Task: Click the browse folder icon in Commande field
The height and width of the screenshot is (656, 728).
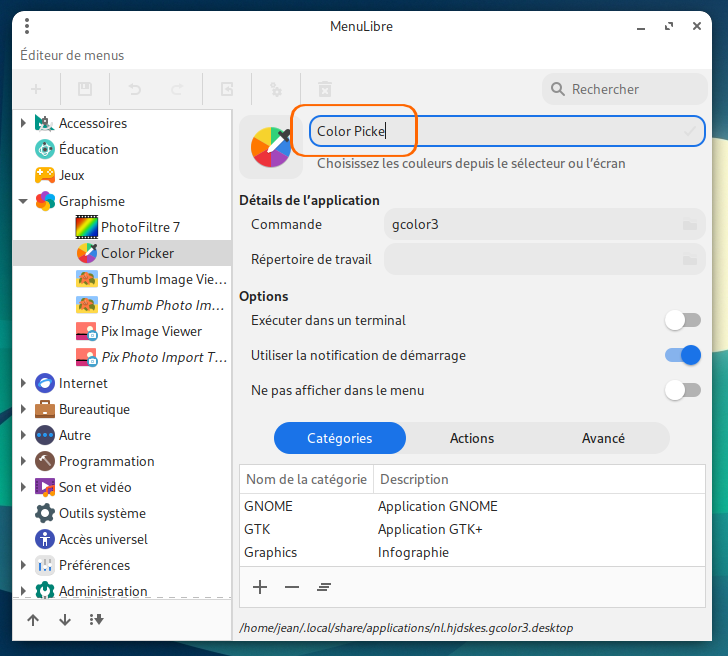Action: [689, 225]
